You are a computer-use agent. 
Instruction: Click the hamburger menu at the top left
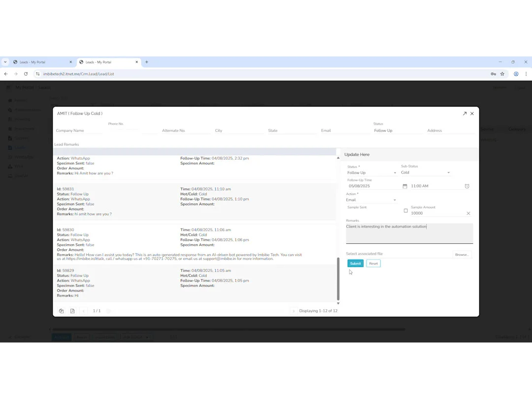[8, 88]
